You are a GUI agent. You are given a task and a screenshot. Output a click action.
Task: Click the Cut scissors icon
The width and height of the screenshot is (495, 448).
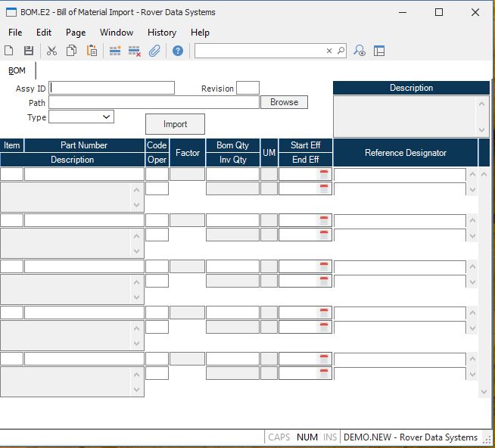[x=51, y=51]
